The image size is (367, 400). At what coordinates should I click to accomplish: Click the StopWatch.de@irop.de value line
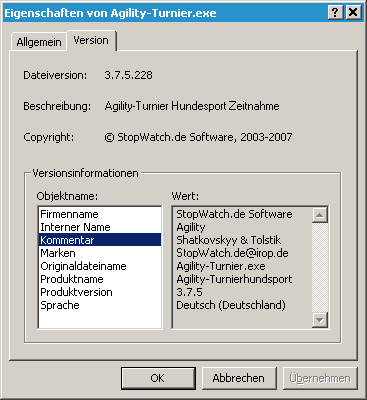tap(232, 253)
